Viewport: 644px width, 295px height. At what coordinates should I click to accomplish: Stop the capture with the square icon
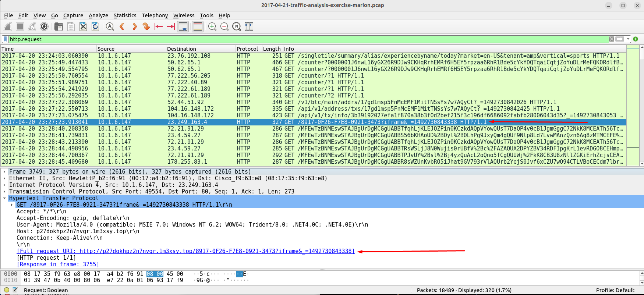(20, 26)
